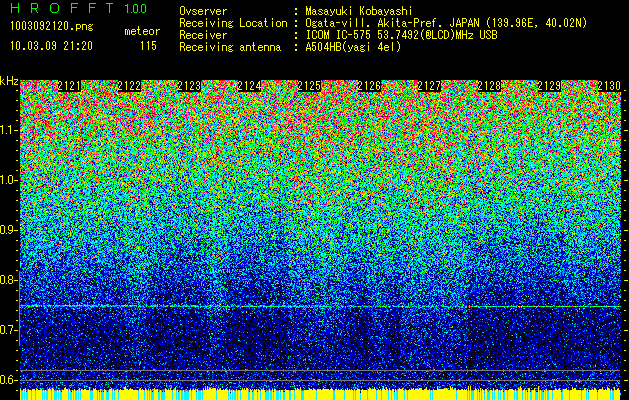
Task: Click the 2125 time marker
Action: (x=309, y=86)
